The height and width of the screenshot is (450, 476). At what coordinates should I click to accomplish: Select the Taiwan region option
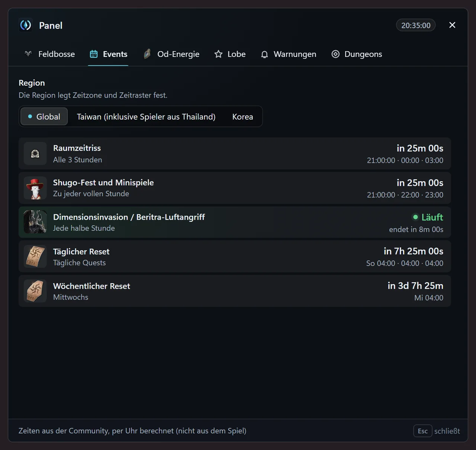pos(146,117)
